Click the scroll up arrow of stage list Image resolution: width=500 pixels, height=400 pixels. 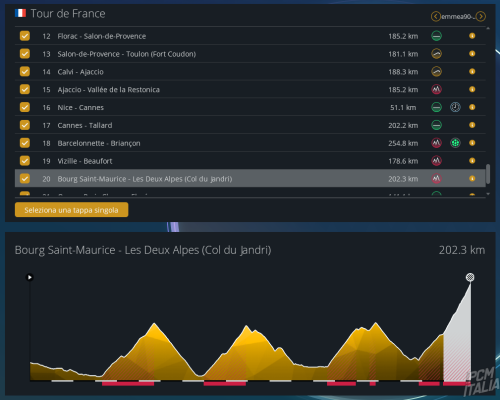click(488, 29)
